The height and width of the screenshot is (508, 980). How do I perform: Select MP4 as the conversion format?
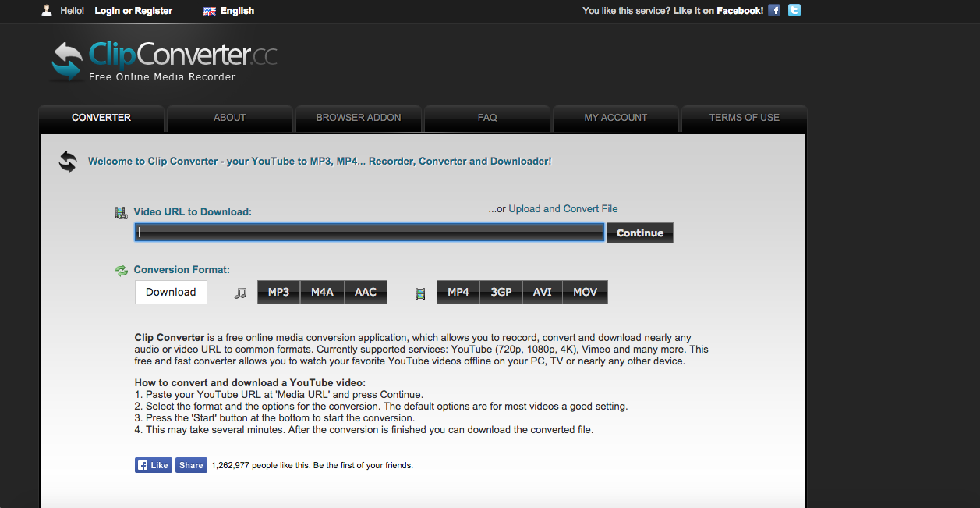458,292
